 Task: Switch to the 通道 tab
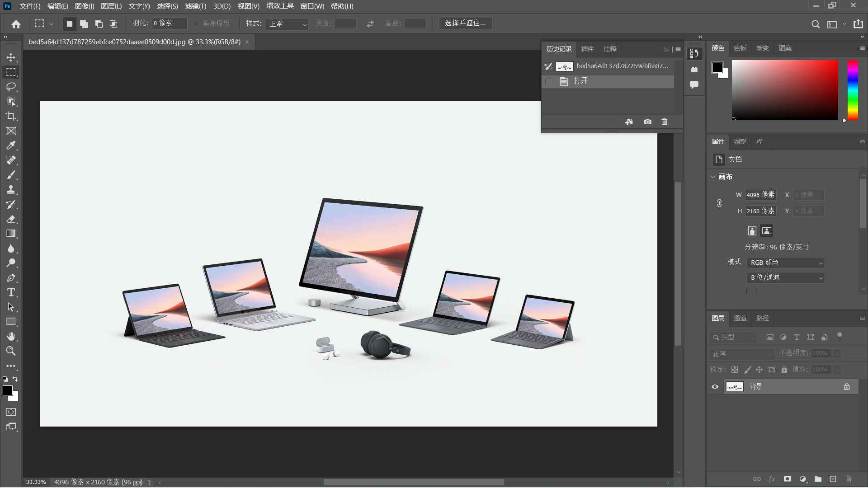point(740,318)
